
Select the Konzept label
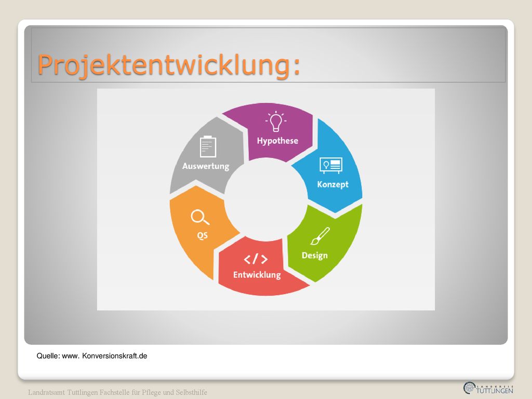(333, 184)
